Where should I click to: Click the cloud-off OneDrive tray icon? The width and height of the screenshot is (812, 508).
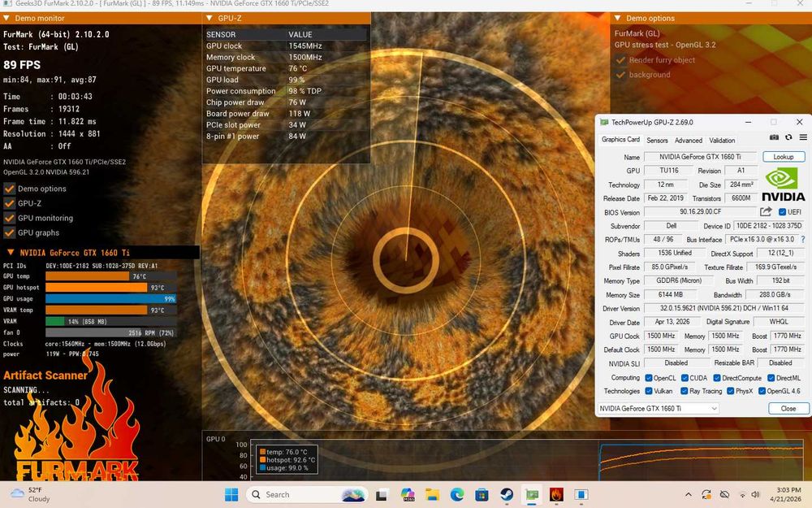(x=724, y=495)
